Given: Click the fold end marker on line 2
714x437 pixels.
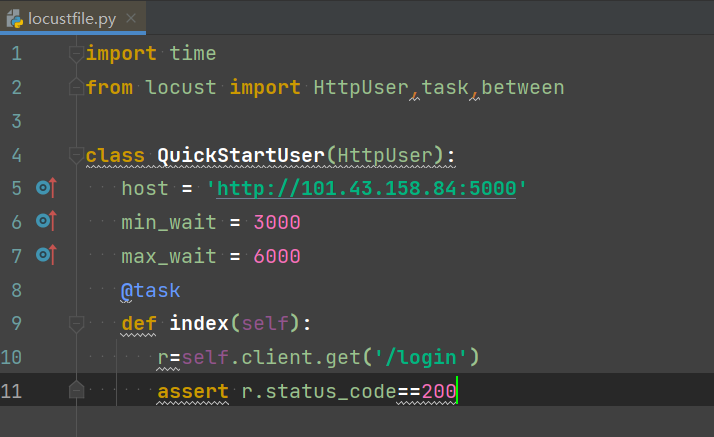Looking at the screenshot, I should point(74,88).
